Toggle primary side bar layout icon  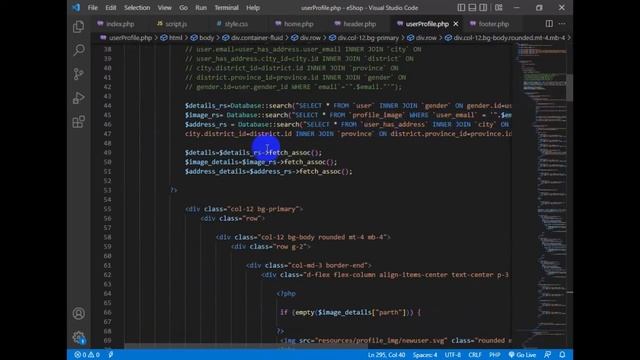pyautogui.click(x=461, y=7)
